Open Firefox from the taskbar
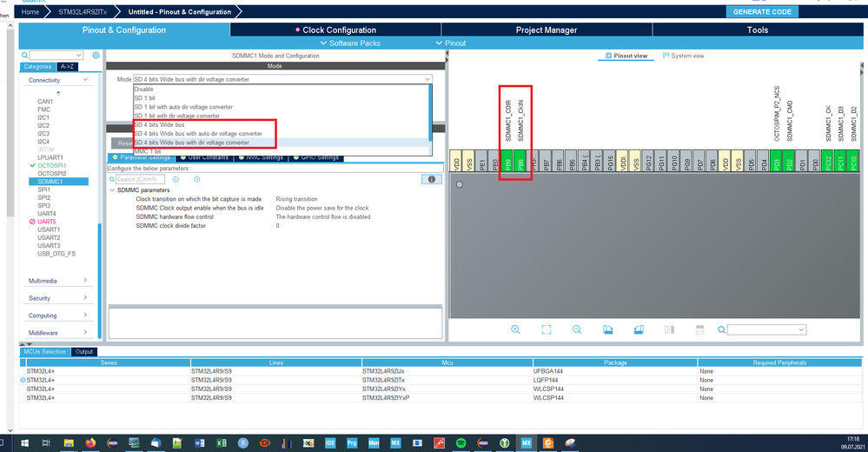Image resolution: width=868 pixels, height=452 pixels. (90, 442)
